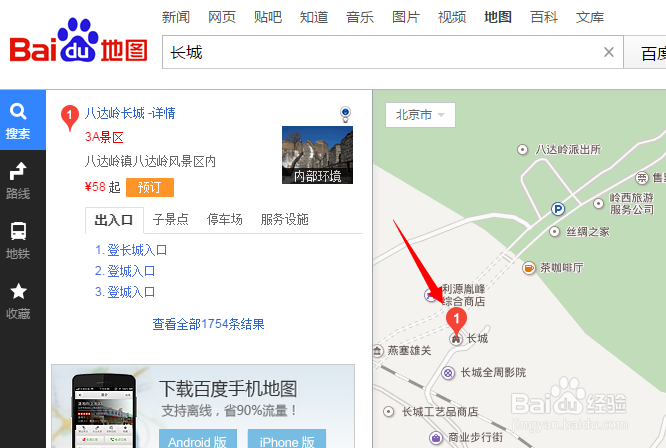Click the 利源胤峰综合商店 map icon
Image resolution: width=666 pixels, height=448 pixels.
click(x=430, y=295)
